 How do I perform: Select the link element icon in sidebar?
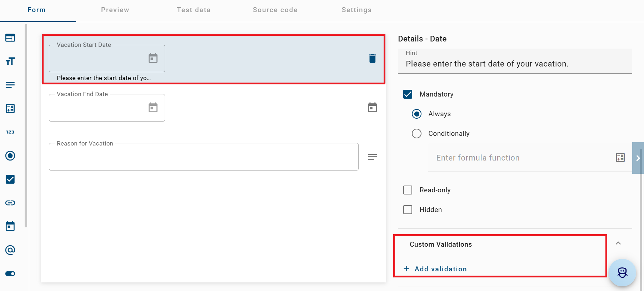click(10, 203)
